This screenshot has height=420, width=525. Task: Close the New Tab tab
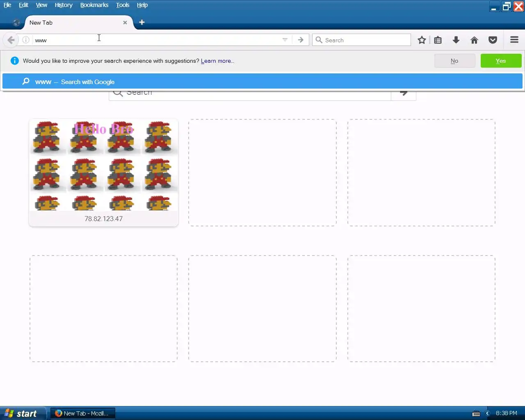[x=125, y=23]
